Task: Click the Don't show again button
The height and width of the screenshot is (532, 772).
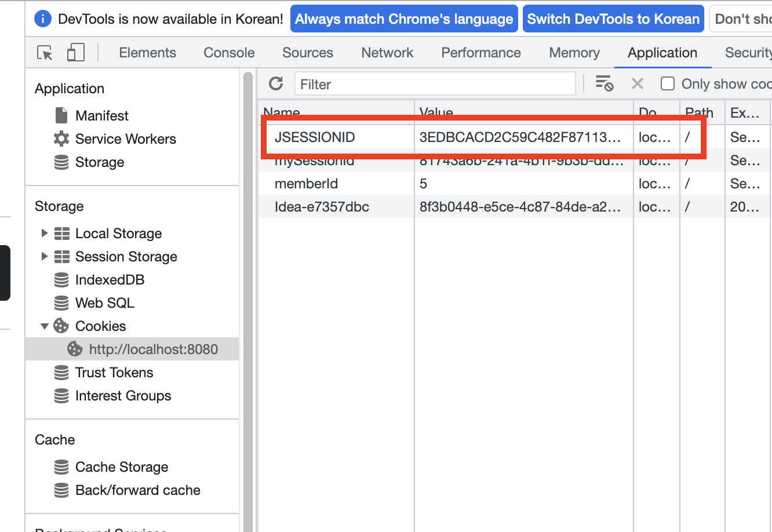Action: [x=741, y=19]
